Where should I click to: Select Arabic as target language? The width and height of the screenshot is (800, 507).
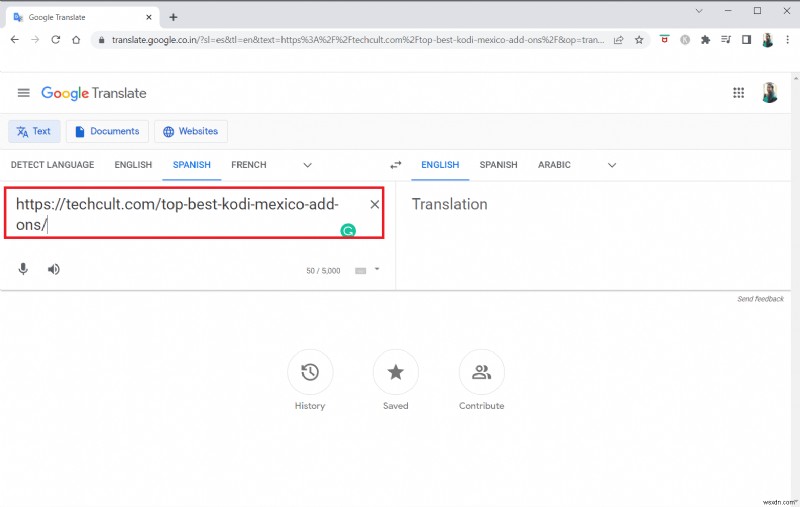coord(554,165)
